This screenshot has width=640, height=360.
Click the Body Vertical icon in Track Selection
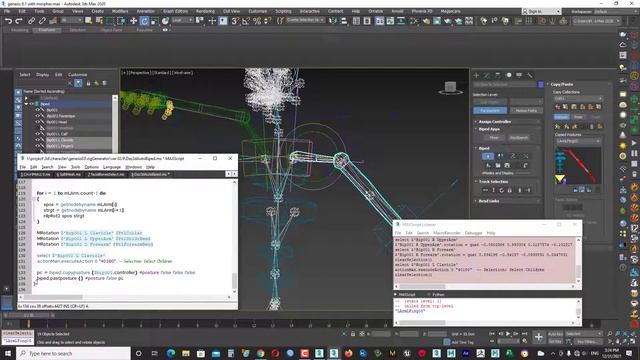[x=493, y=190]
